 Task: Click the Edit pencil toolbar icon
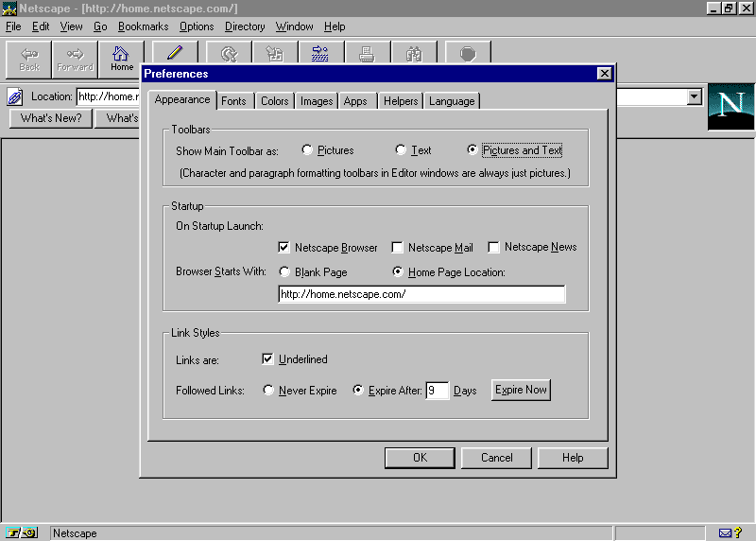pyautogui.click(x=175, y=53)
